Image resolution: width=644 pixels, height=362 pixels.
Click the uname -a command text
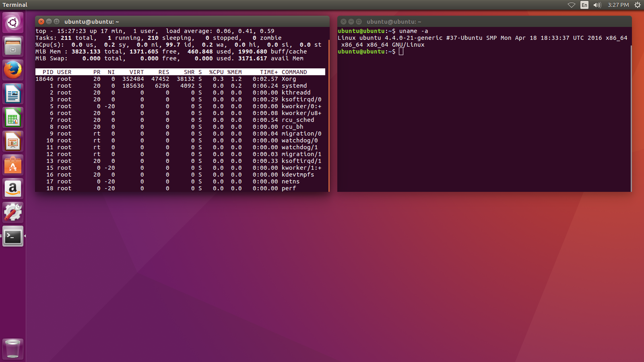(x=413, y=31)
